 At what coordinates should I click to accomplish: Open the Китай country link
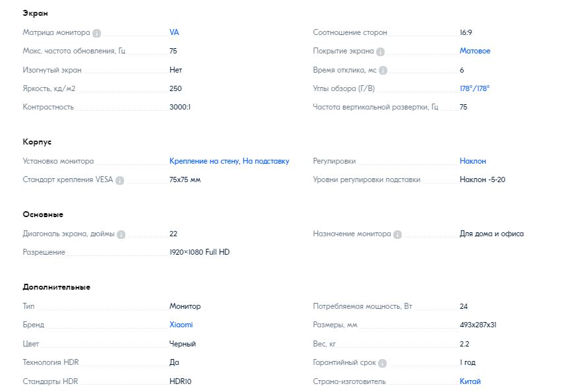click(x=470, y=381)
